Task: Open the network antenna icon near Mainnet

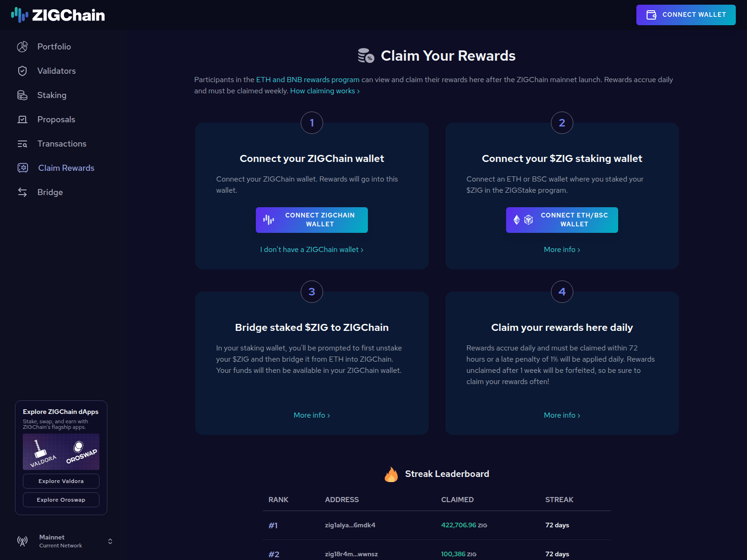Action: point(22,541)
